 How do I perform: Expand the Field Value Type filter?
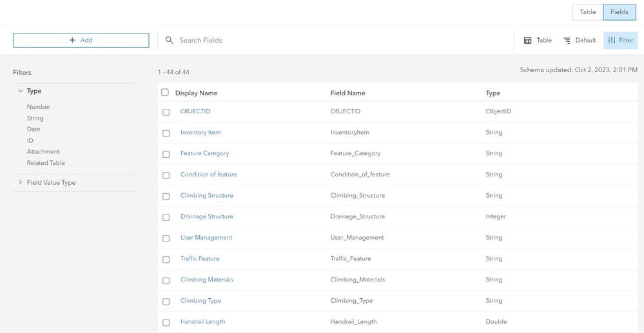click(21, 183)
